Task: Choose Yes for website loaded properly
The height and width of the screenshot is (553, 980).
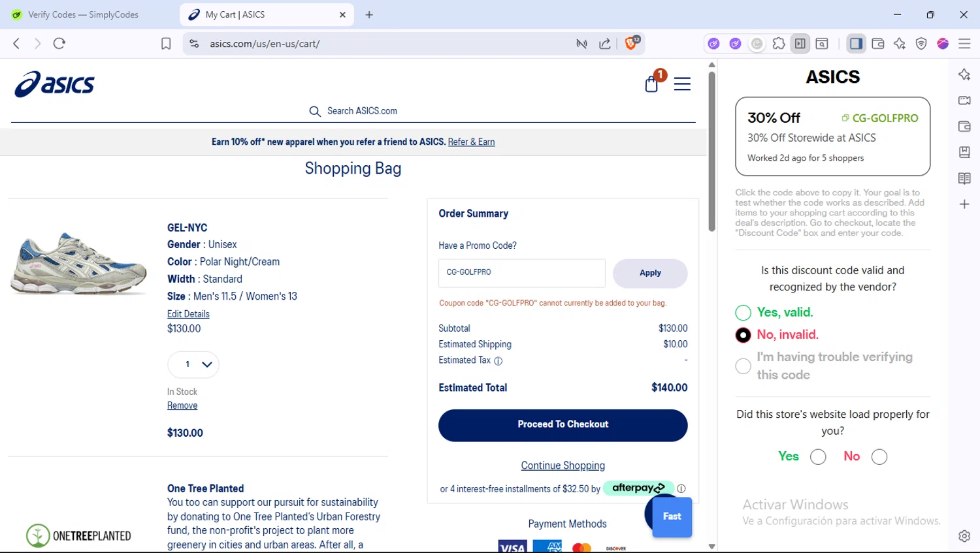Action: 818,457
